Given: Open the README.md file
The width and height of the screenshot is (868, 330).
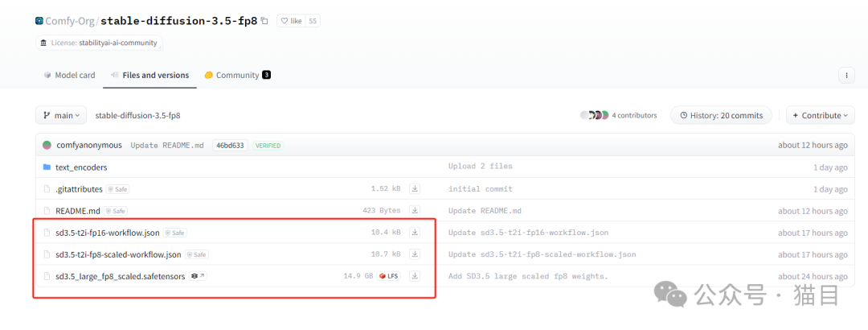Looking at the screenshot, I should coord(77,211).
